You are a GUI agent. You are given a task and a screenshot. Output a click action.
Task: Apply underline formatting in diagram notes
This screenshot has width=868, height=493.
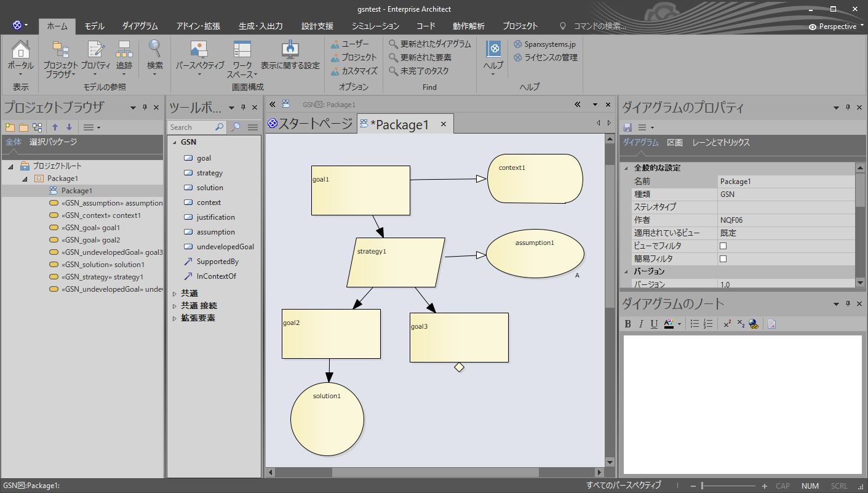coord(654,324)
